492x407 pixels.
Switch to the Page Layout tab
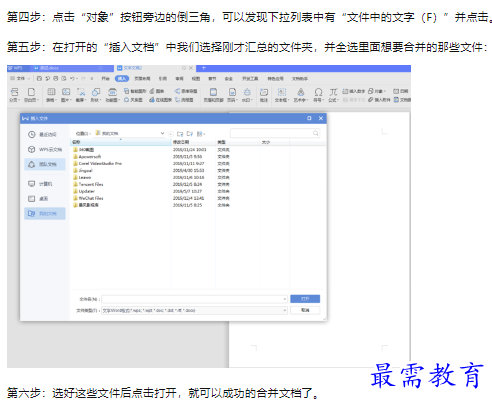(x=142, y=78)
